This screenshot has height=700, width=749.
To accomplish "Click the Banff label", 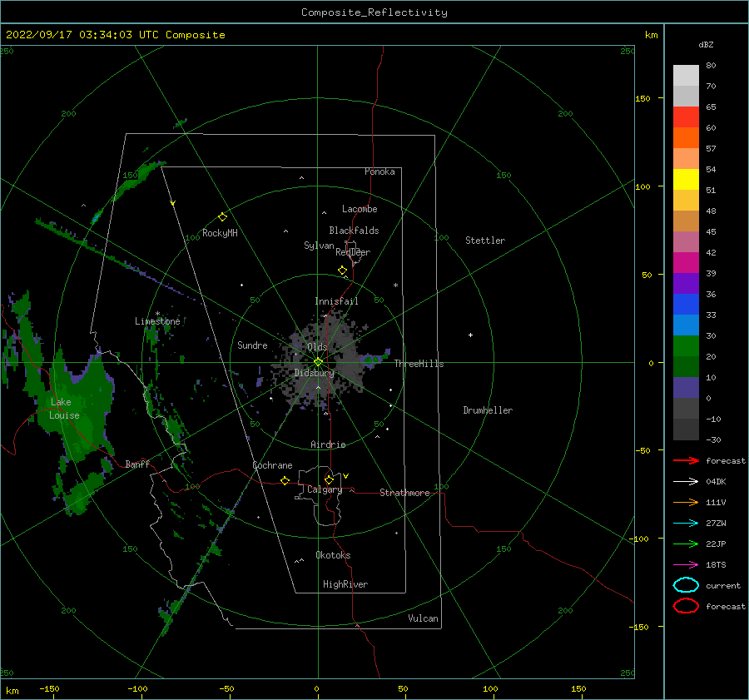I will 137,464.
